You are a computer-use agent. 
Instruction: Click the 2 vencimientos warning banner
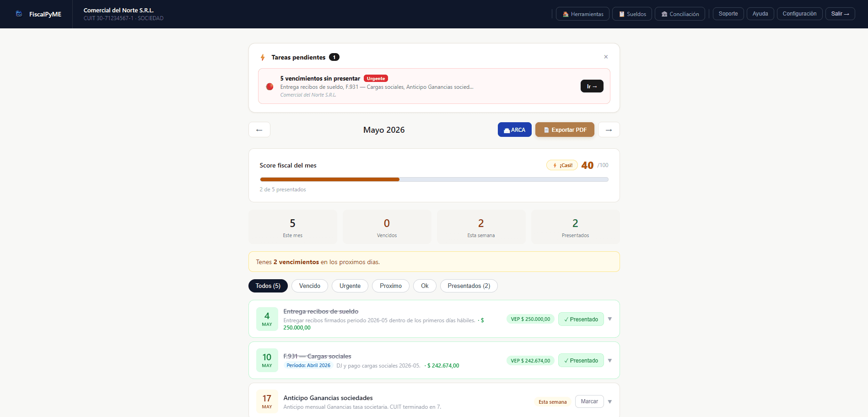coord(434,262)
